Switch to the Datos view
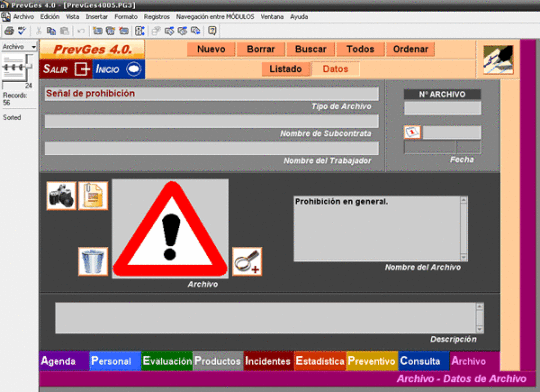Viewport: 540px width, 392px height. coord(335,69)
